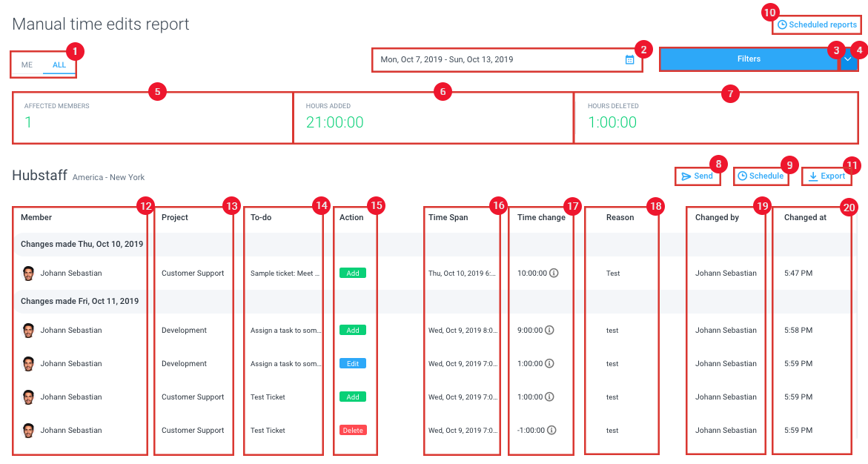Click the blue Edit action badge
868x464 pixels.
pyautogui.click(x=353, y=364)
